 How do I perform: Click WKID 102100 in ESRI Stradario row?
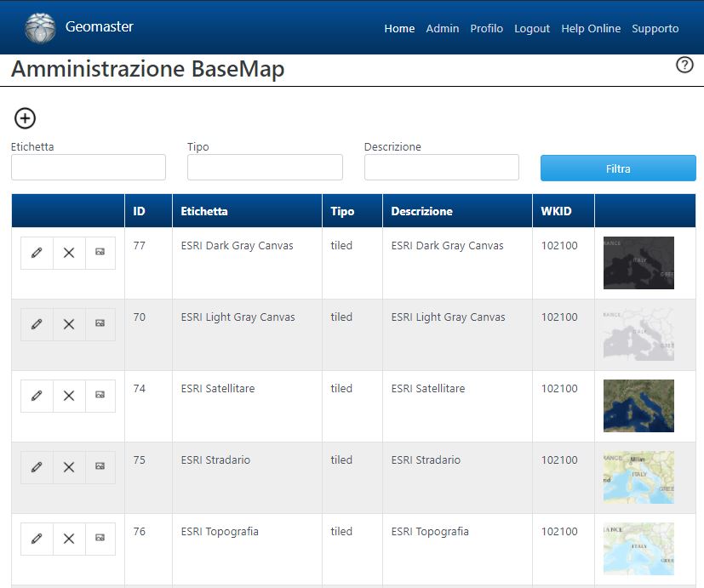click(559, 460)
